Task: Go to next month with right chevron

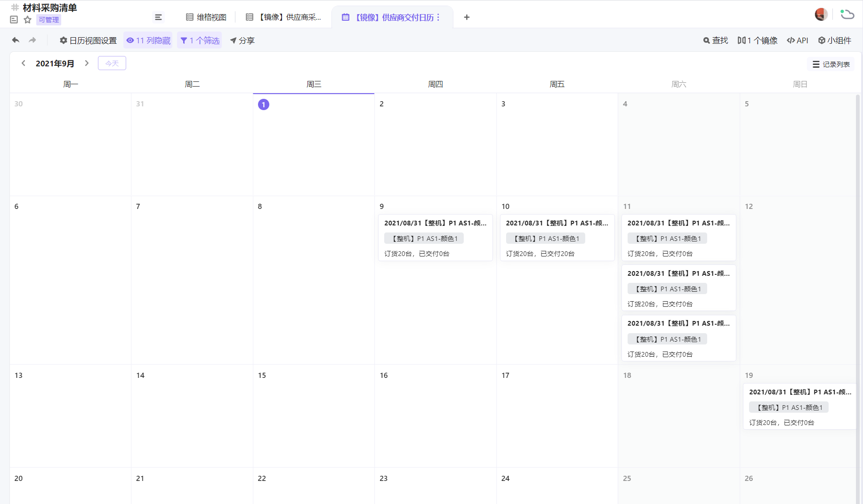Action: coord(87,63)
